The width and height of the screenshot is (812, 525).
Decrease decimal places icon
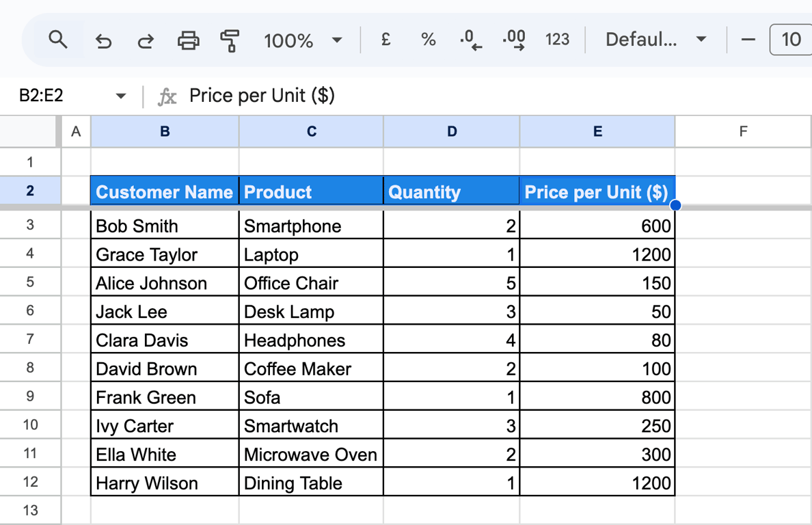(x=471, y=40)
